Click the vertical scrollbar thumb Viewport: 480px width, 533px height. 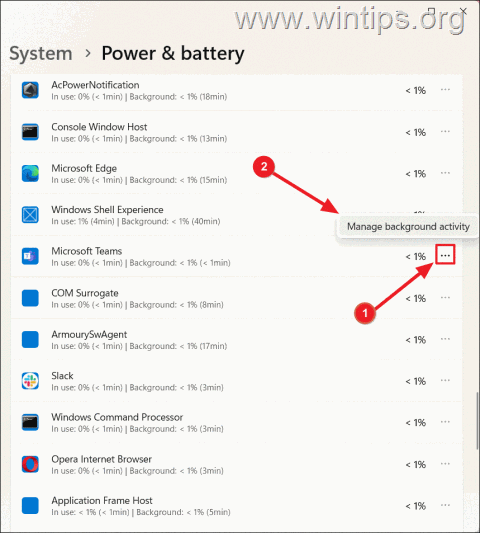(478, 421)
